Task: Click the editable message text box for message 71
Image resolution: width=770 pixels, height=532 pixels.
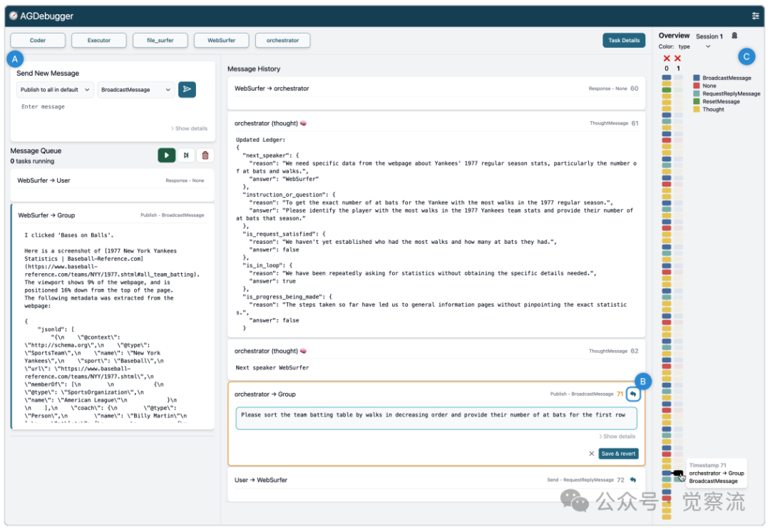Action: (x=436, y=418)
